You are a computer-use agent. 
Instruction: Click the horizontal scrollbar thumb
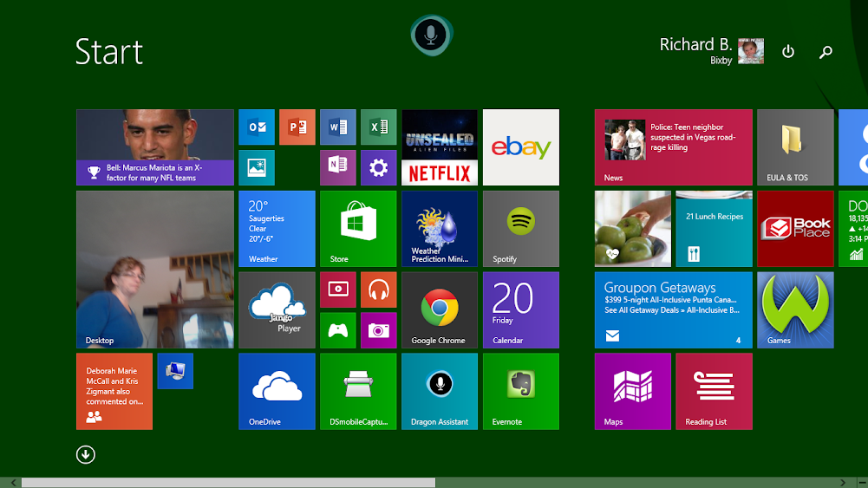tap(228, 483)
